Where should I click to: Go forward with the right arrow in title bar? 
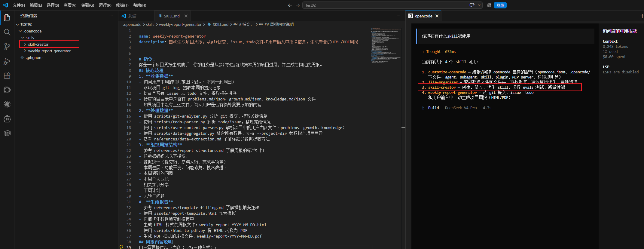click(298, 5)
